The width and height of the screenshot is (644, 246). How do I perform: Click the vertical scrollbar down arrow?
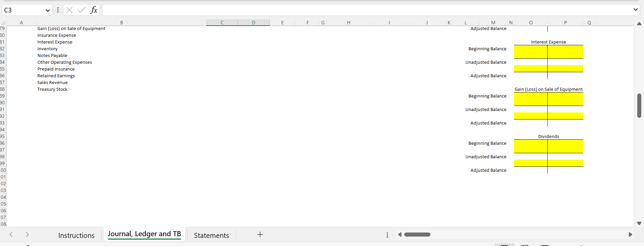(x=639, y=223)
